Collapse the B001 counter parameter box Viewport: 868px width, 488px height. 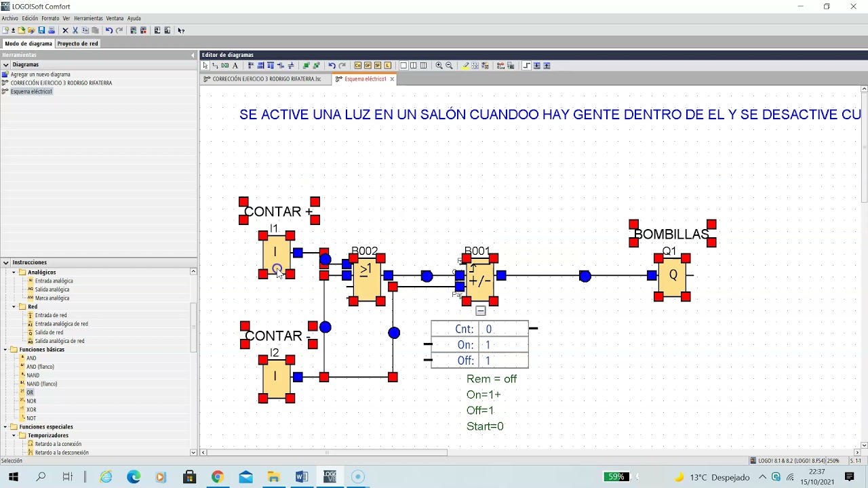(480, 311)
